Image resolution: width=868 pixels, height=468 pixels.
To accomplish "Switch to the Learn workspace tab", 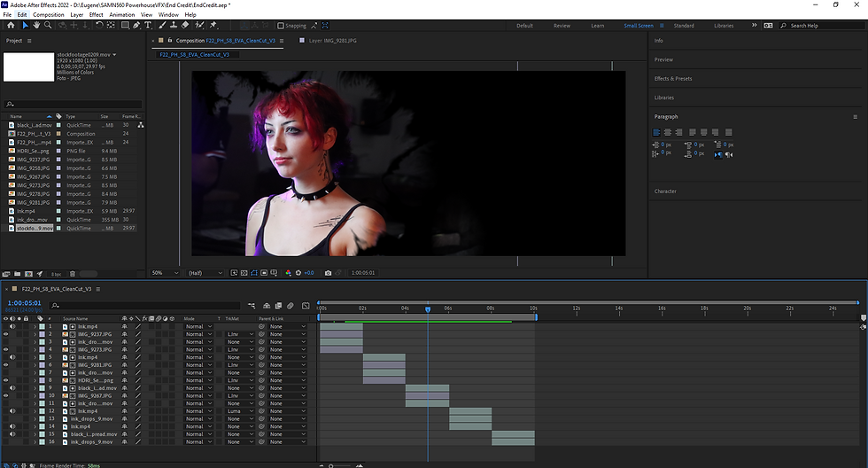I will click(598, 26).
